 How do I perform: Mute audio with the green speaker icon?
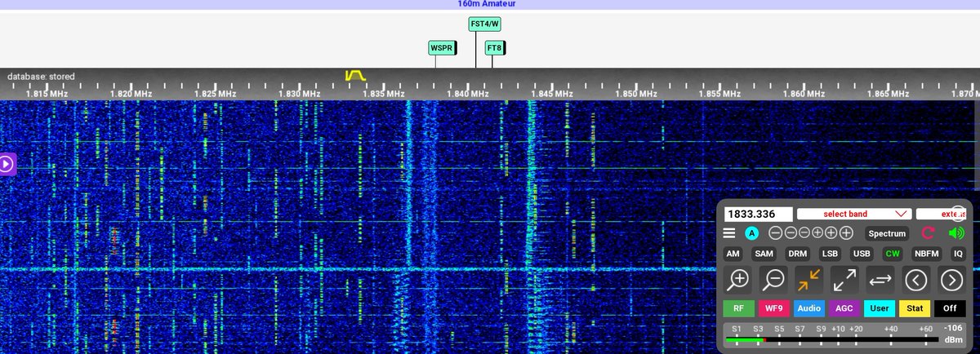(x=955, y=233)
